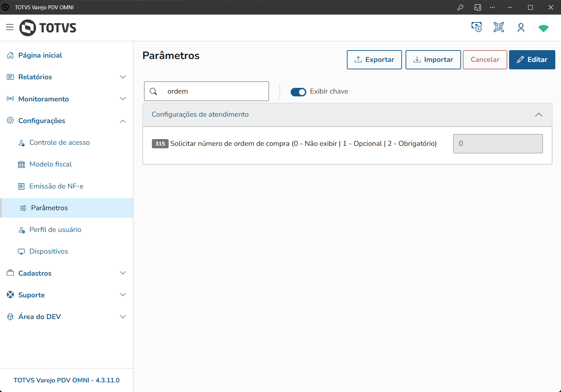Open Perfil de usuário
Screen dimensions: 561x392
pyautogui.click(x=67, y=229)
